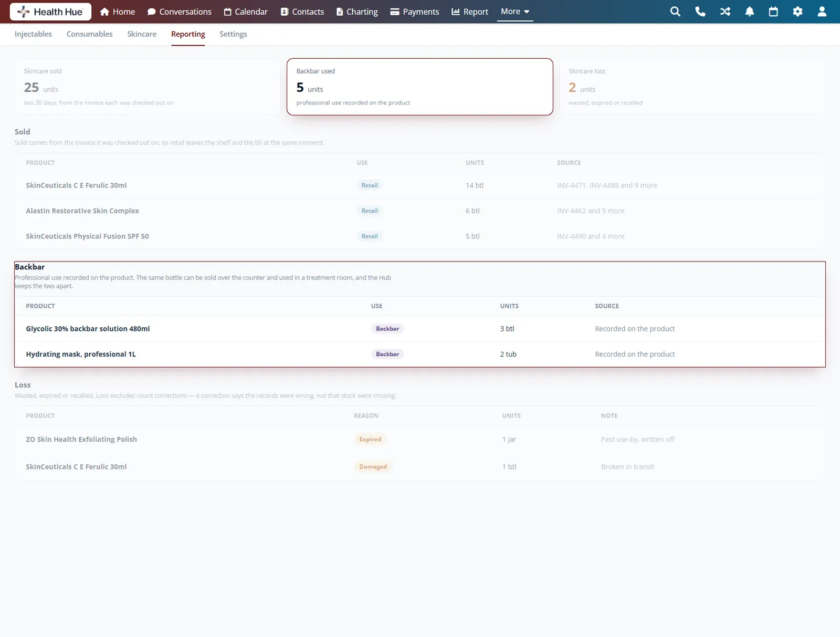
Task: Click the Broken in transit note
Action: coord(627,466)
